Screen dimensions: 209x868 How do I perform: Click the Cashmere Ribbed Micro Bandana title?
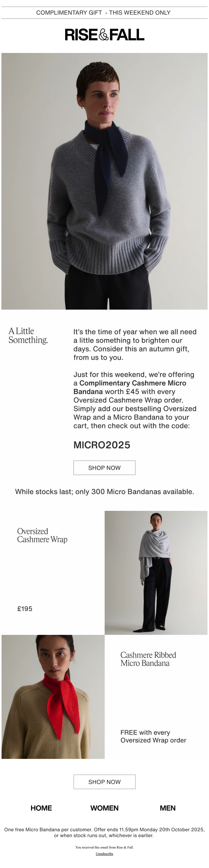[148, 659]
